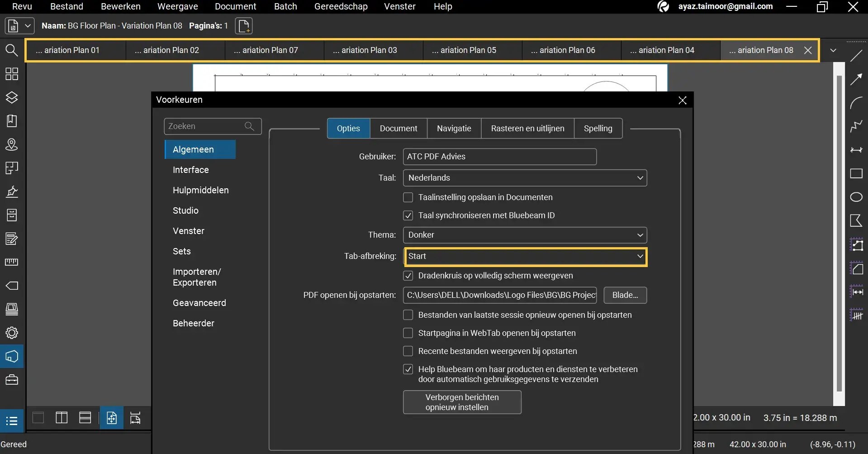Select the Polyline tool in right toolbar
Screen dimensions: 868x454
pos(856,126)
